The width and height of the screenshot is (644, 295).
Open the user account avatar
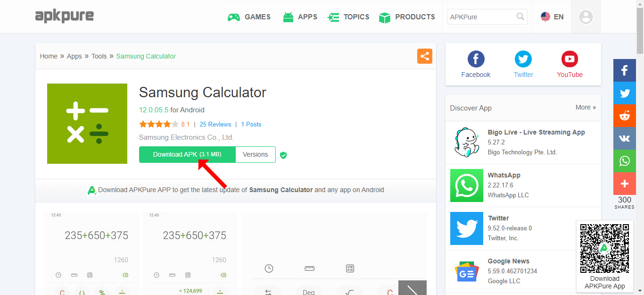click(586, 17)
